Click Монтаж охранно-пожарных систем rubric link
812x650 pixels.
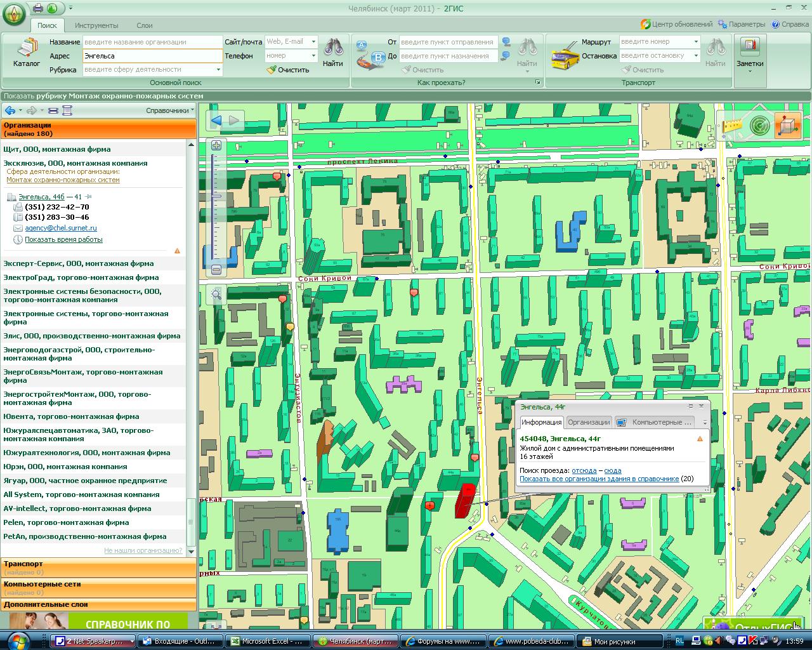tap(63, 180)
